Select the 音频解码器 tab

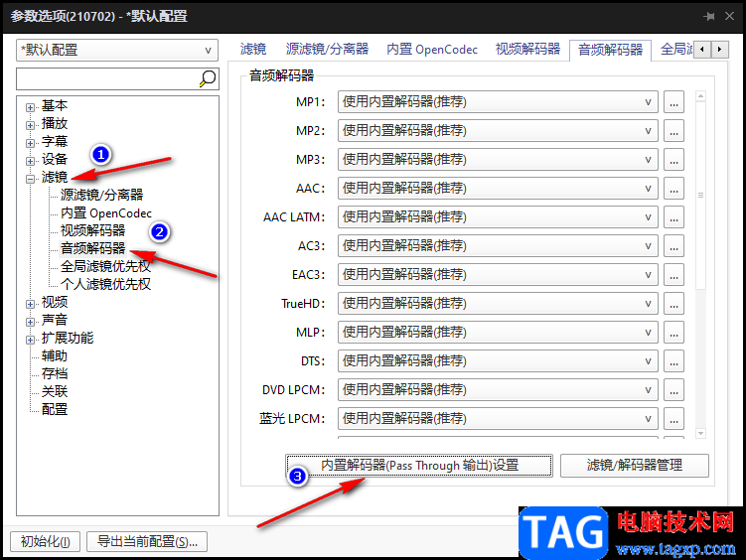point(610,50)
